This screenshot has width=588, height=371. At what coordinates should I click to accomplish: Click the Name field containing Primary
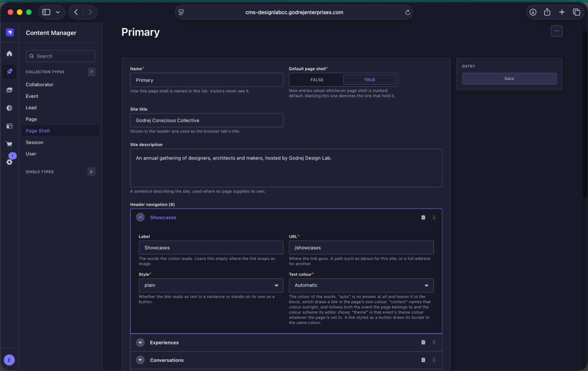207,80
